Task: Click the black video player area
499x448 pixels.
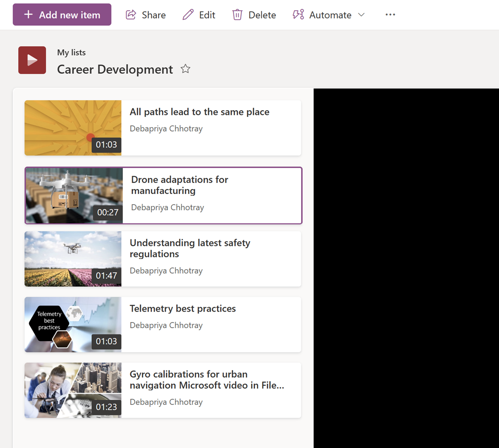Action: [x=406, y=268]
